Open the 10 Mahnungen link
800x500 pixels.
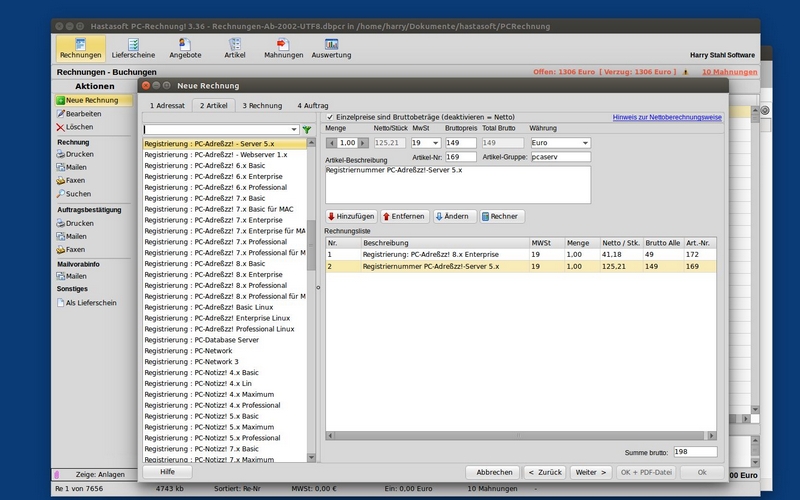click(x=729, y=72)
